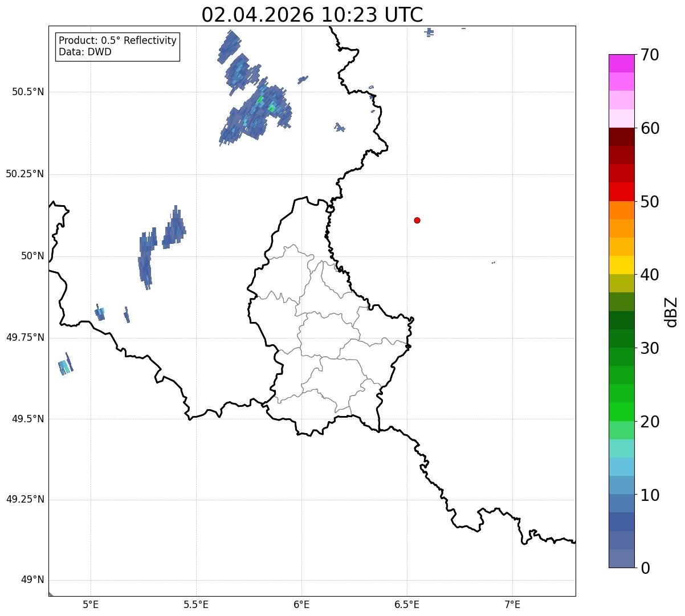The image size is (685, 616).
Task: Click the green reflectivity core in northern echo
Action: pyautogui.click(x=260, y=100)
